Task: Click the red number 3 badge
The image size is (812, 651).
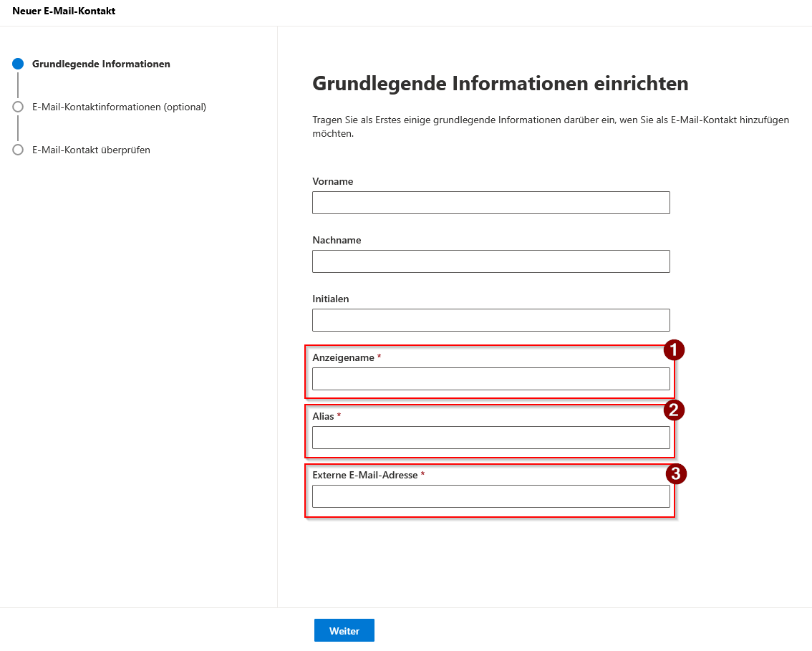Action: pyautogui.click(x=676, y=473)
